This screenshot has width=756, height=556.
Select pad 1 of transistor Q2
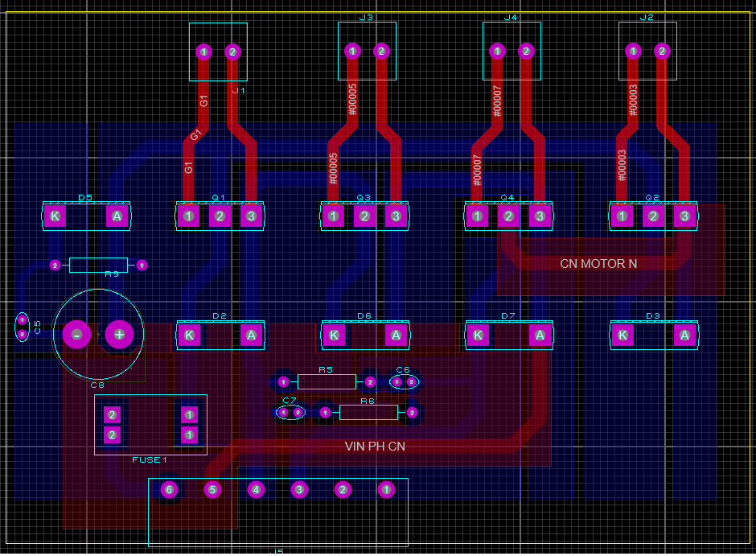[x=622, y=216]
